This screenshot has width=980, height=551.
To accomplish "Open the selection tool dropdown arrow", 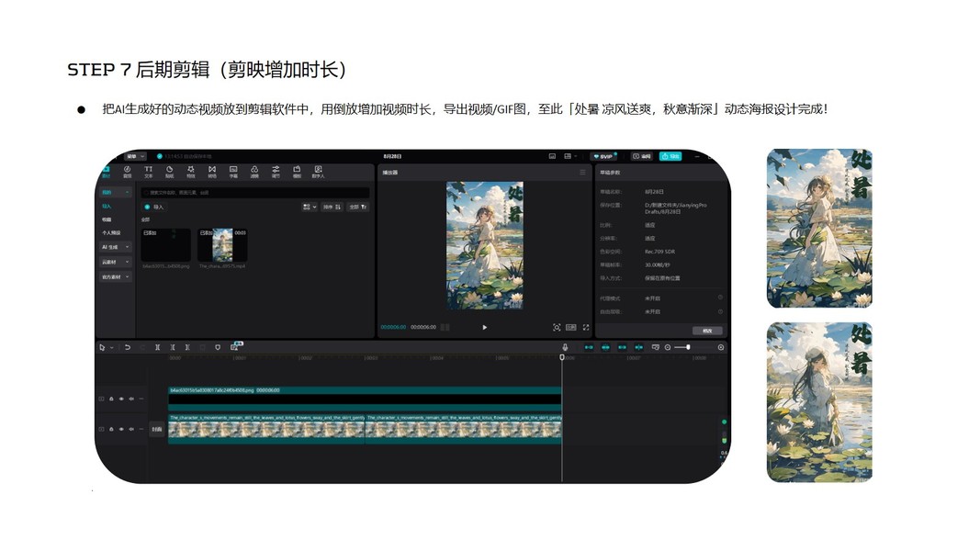I will [112, 347].
